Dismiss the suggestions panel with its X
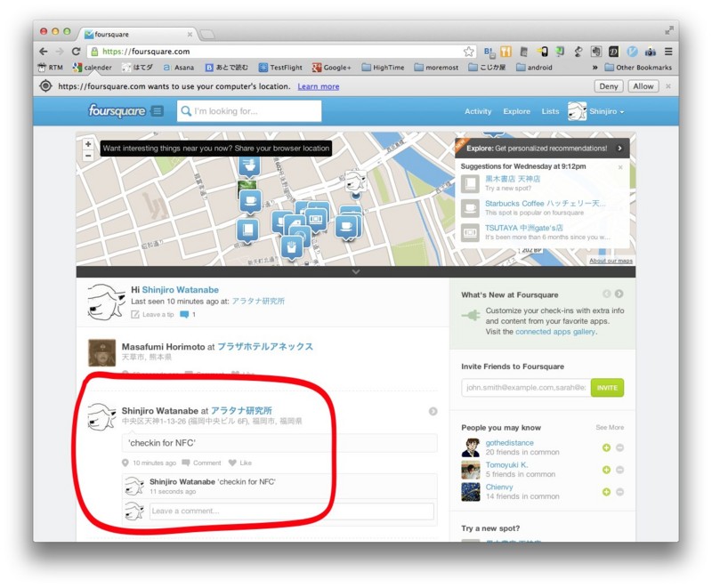 click(620, 167)
